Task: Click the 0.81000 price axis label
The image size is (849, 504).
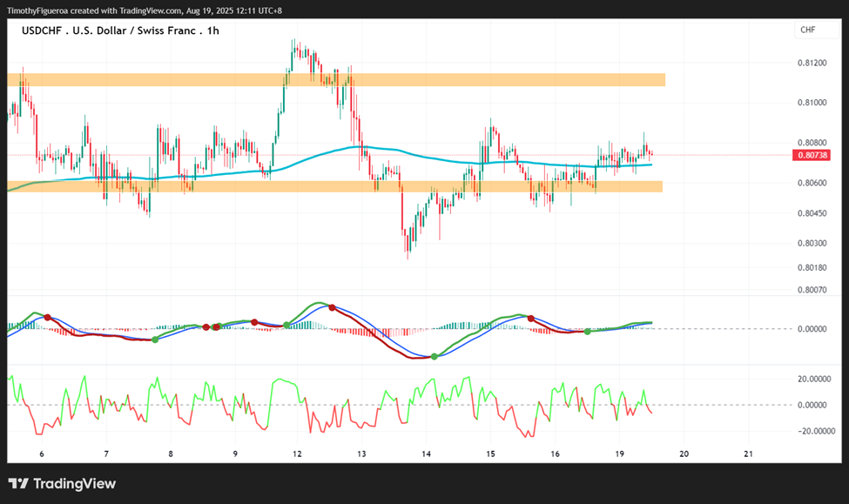Action: click(812, 103)
